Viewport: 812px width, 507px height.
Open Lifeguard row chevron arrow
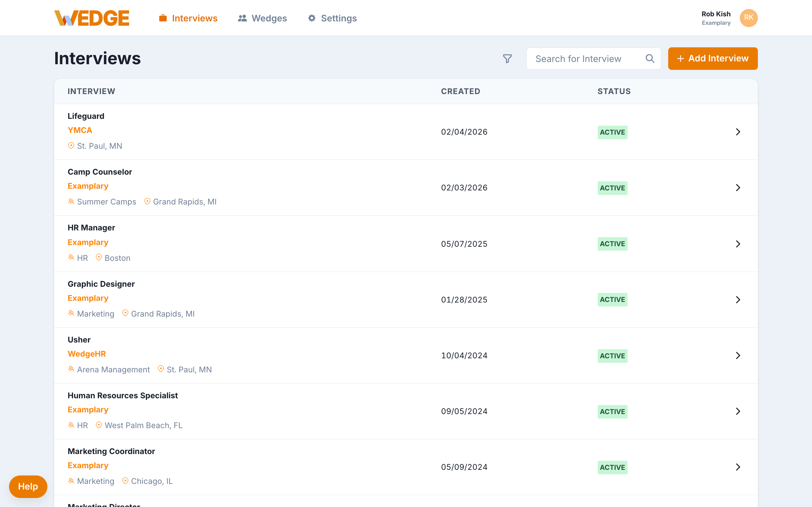[x=738, y=132]
